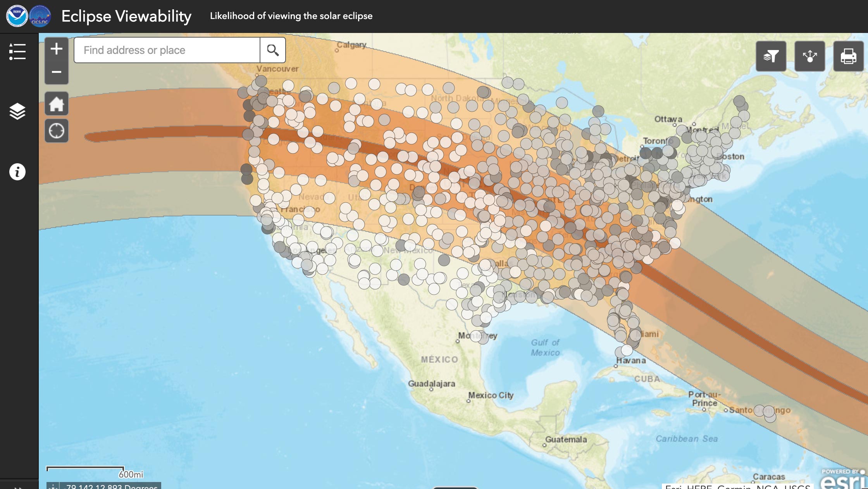Return to default extent via Home button
The image size is (868, 489).
pyautogui.click(x=57, y=104)
